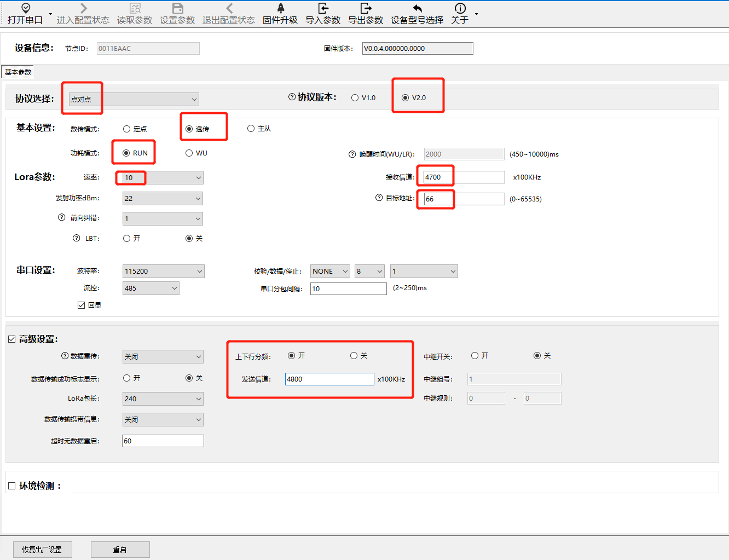Expand the 波特率 115200 dropdown
This screenshot has height=560, width=729.
163,272
